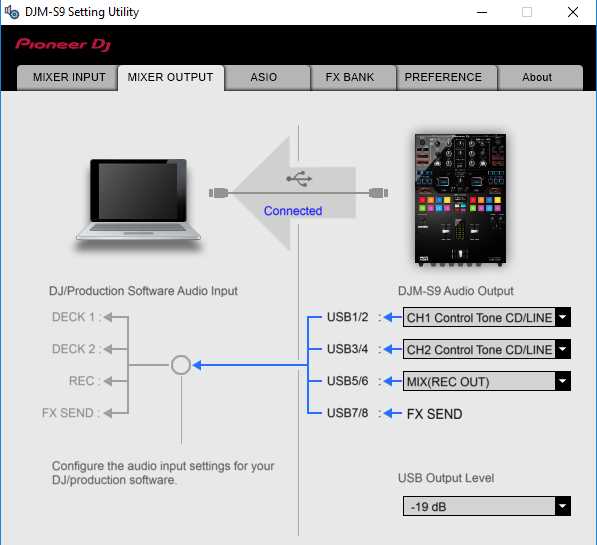Click the blue arrow next to USB1/2
The height and width of the screenshot is (545, 597).
pyautogui.click(x=393, y=317)
